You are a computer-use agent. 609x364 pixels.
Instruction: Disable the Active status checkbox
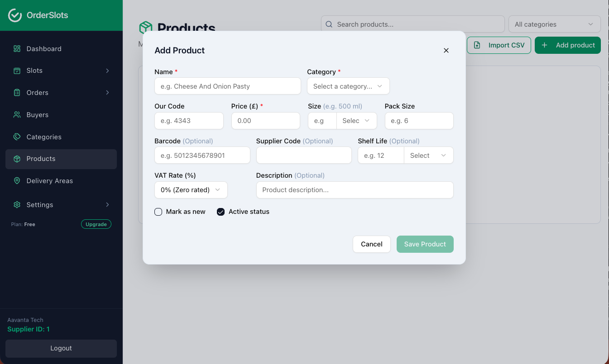click(221, 212)
